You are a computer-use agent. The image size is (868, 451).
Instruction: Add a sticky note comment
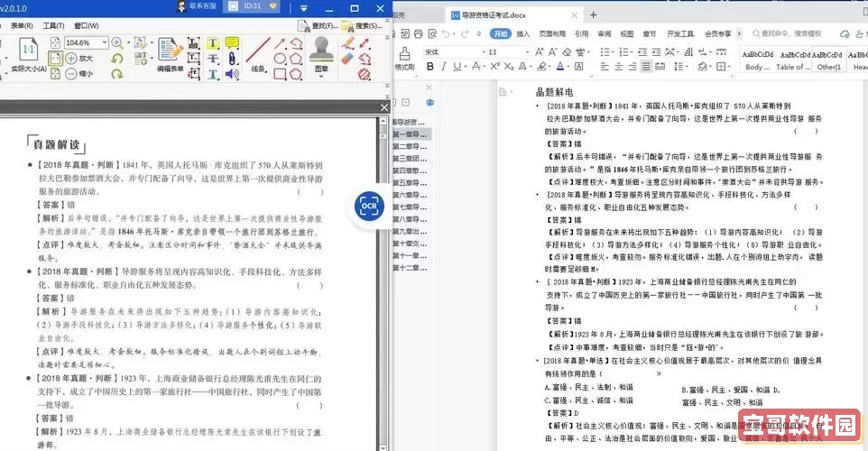(x=233, y=43)
